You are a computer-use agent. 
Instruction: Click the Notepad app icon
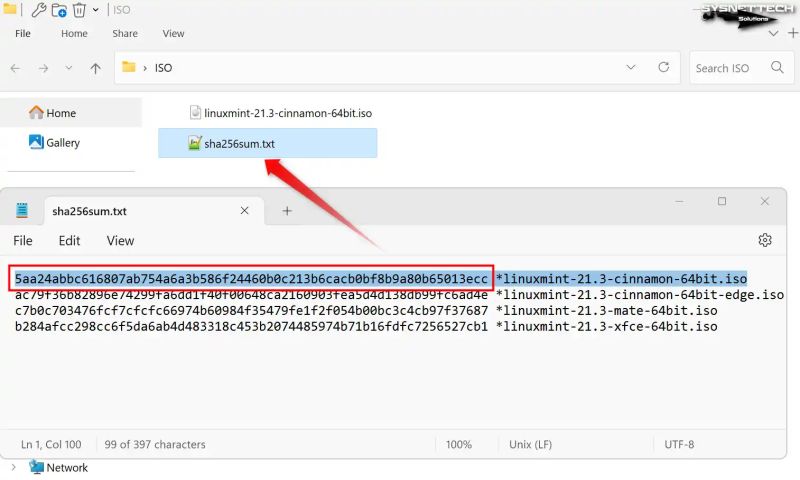[21, 210]
